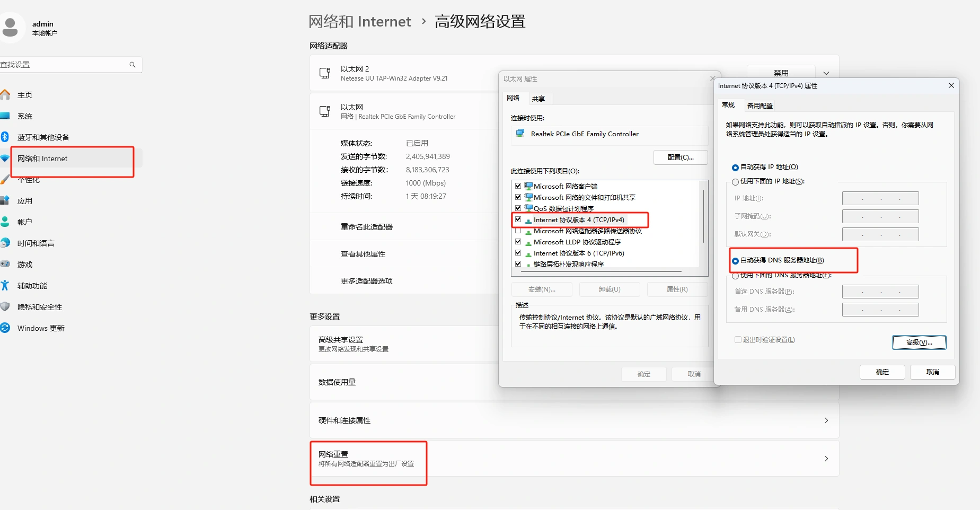This screenshot has height=510, width=980.
Task: Toggle Microsoft 网络客户端 checkbox
Action: click(x=518, y=186)
